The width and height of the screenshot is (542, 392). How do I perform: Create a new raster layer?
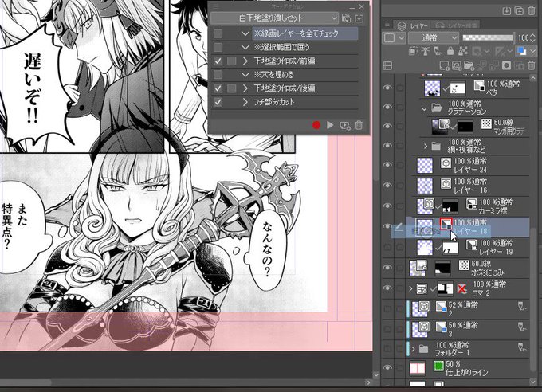point(444,65)
